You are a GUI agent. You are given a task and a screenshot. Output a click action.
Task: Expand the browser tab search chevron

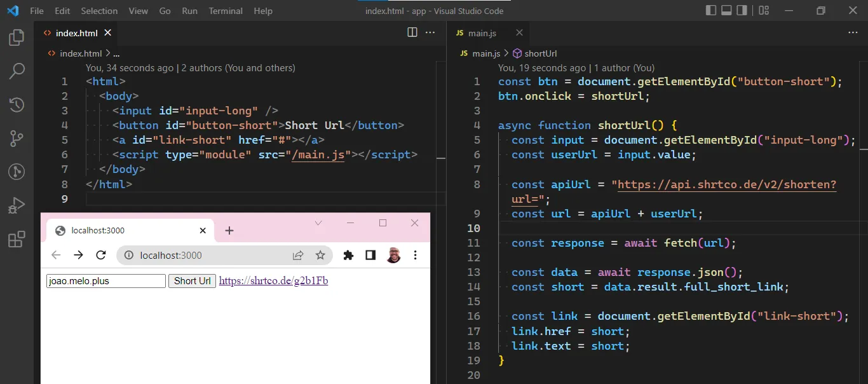tap(318, 223)
